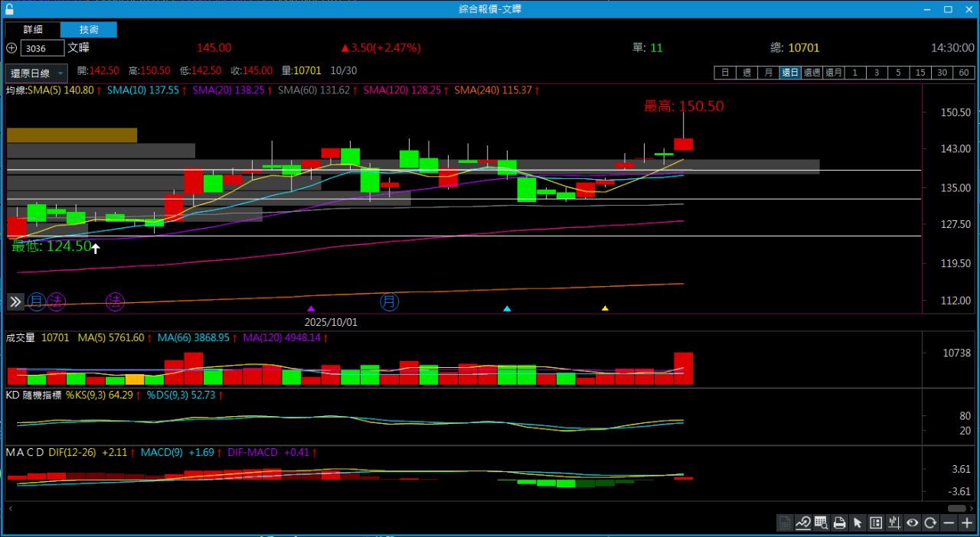Viewport: 980px width, 537px height.
Task: Open the 還原日線 chart type dropdown
Action: 37,73
